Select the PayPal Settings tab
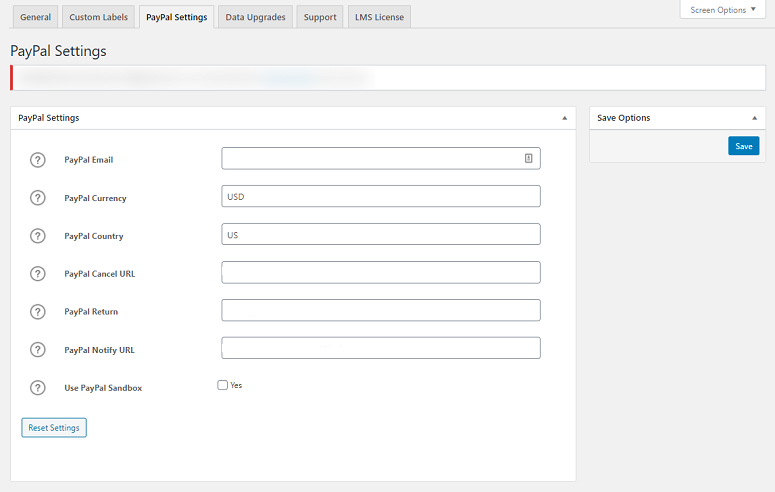 coord(176,17)
